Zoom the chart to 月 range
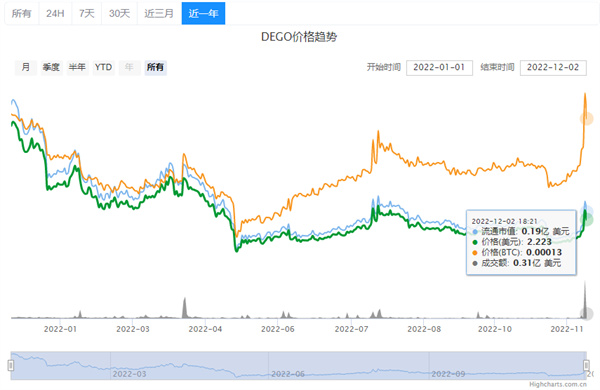The width and height of the screenshot is (600, 390). 26,67
